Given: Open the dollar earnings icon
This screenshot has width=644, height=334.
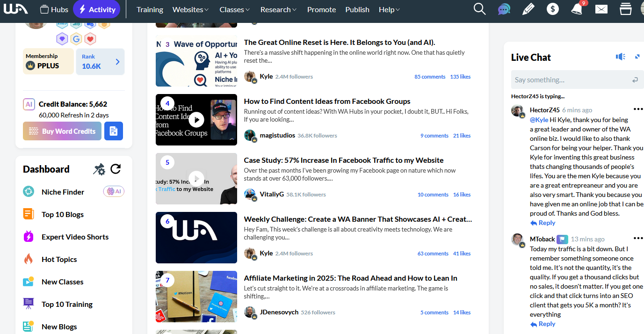Looking at the screenshot, I should (x=553, y=9).
